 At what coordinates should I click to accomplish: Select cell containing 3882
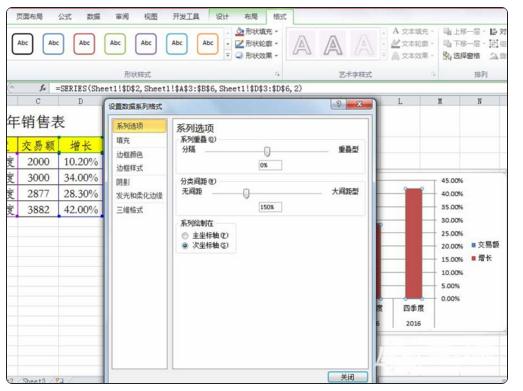pyautogui.click(x=38, y=210)
